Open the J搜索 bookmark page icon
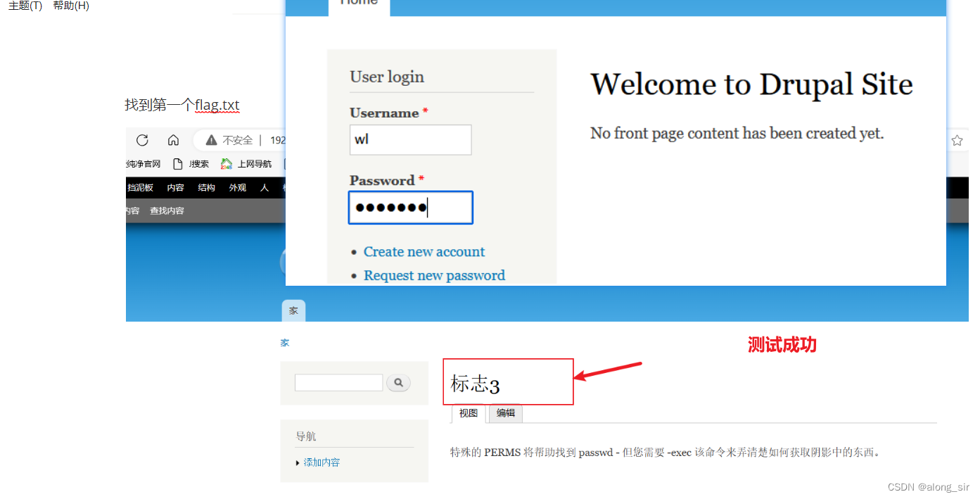 pyautogui.click(x=178, y=164)
